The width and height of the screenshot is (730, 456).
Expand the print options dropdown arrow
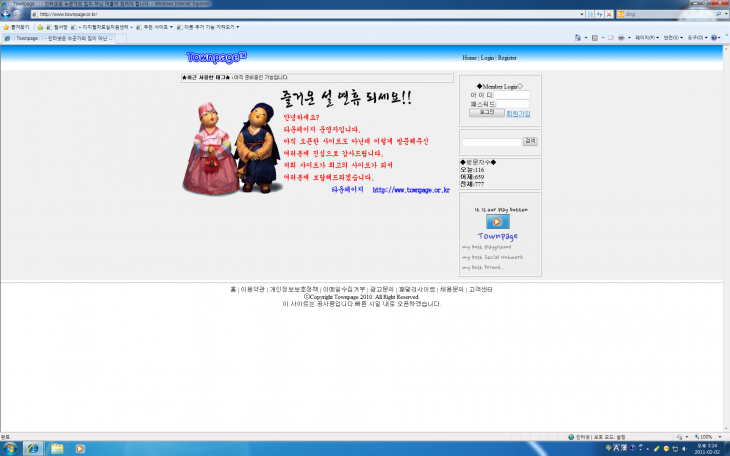click(629, 38)
